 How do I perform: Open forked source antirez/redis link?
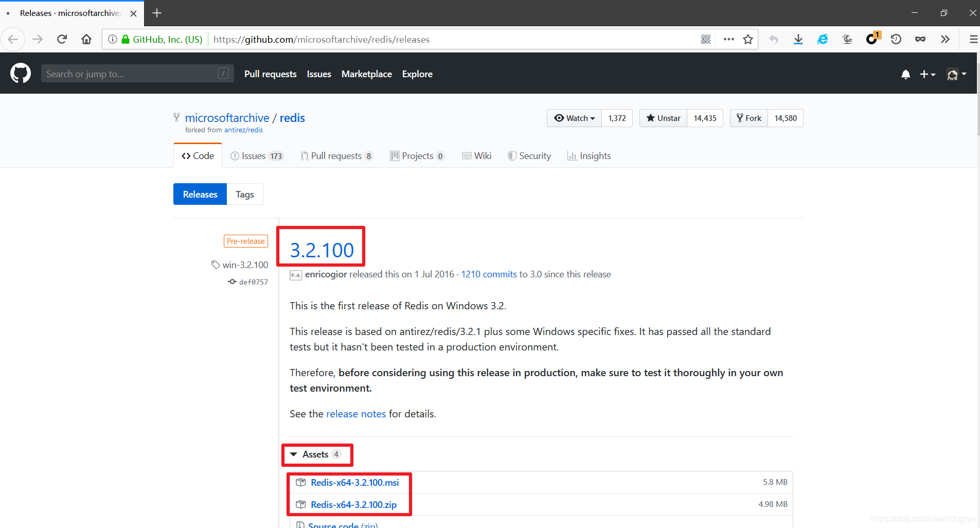tap(243, 130)
